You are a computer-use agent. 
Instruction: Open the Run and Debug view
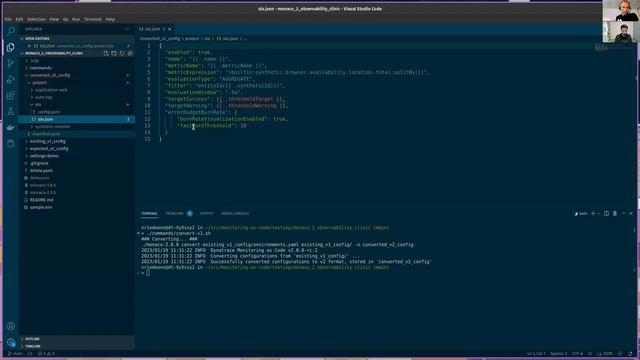tap(11, 79)
